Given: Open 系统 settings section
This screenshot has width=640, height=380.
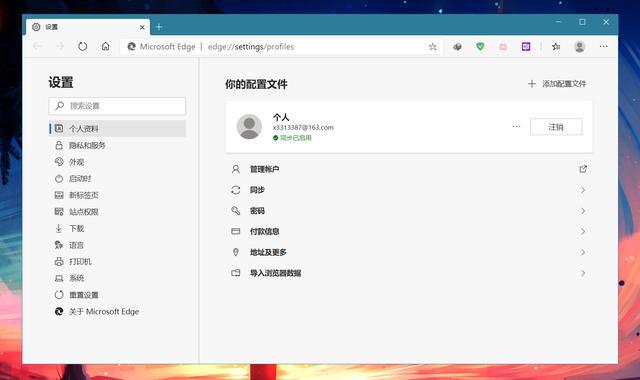Looking at the screenshot, I should pos(117,278).
